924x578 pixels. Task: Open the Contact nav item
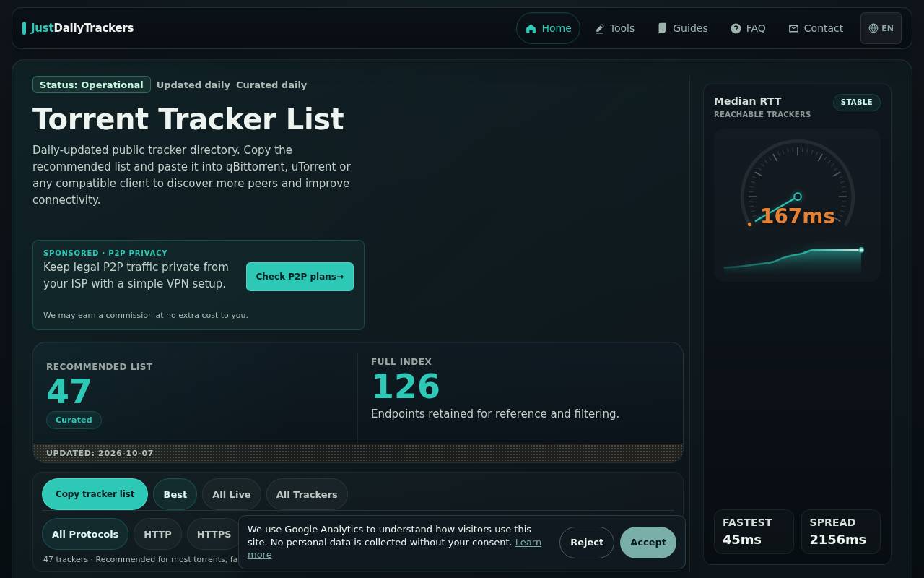pyautogui.click(x=816, y=28)
